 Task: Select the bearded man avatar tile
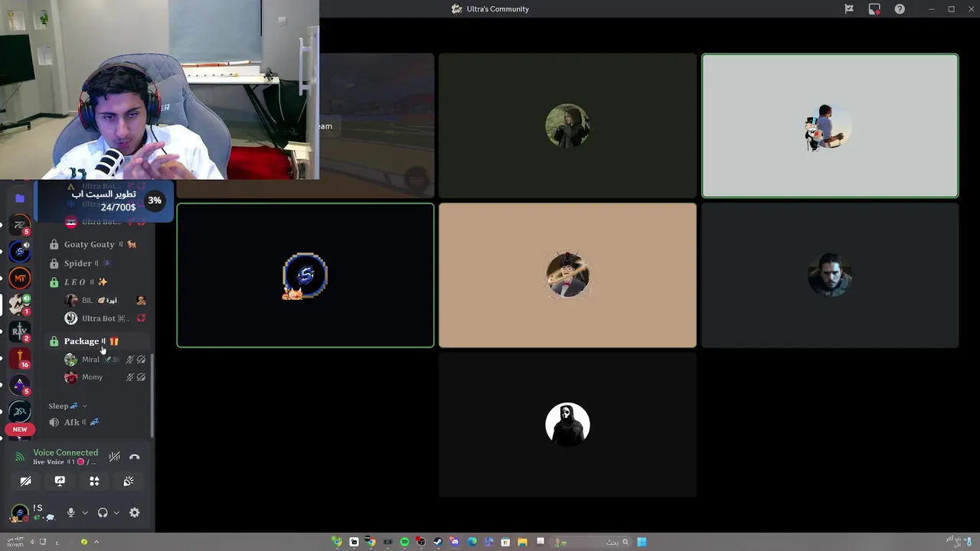830,275
